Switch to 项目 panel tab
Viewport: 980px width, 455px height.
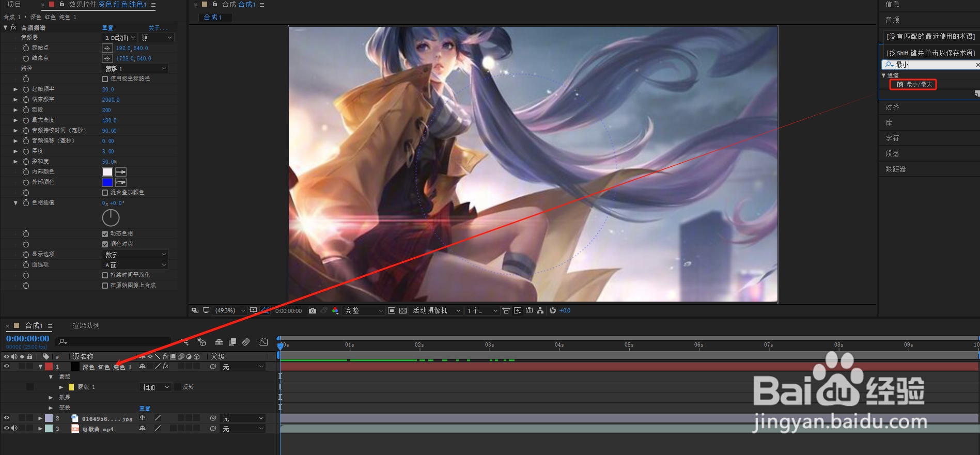14,4
